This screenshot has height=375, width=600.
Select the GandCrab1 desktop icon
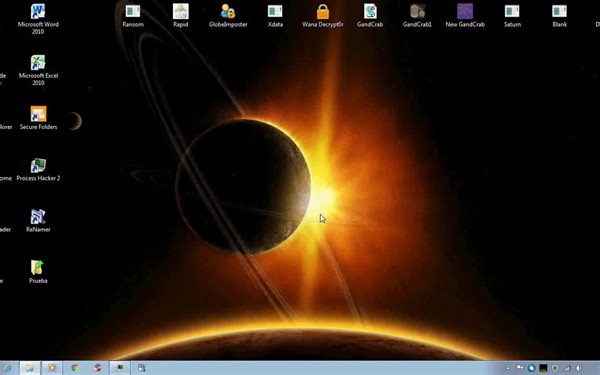pyautogui.click(x=417, y=16)
